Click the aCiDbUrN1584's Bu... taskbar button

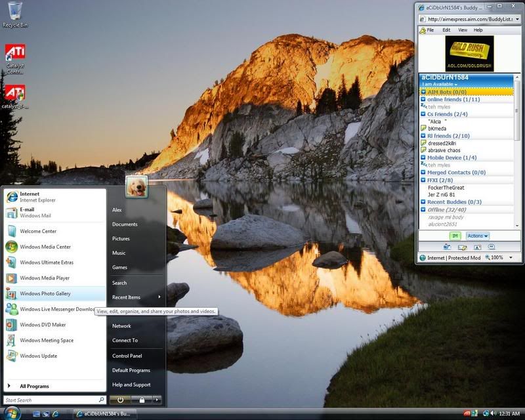(x=106, y=414)
